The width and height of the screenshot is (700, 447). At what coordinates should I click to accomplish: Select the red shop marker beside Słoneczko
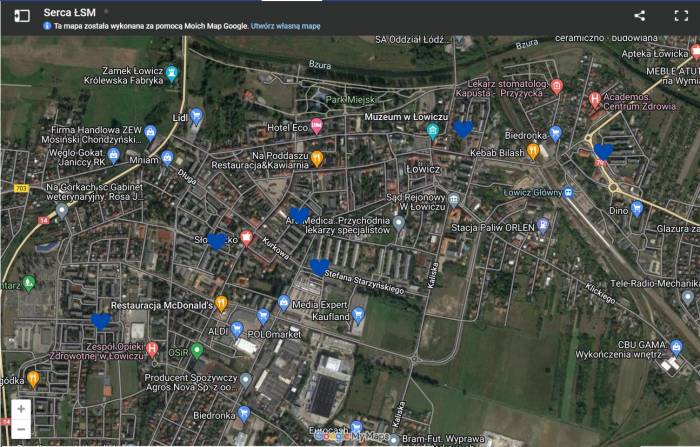[246, 238]
